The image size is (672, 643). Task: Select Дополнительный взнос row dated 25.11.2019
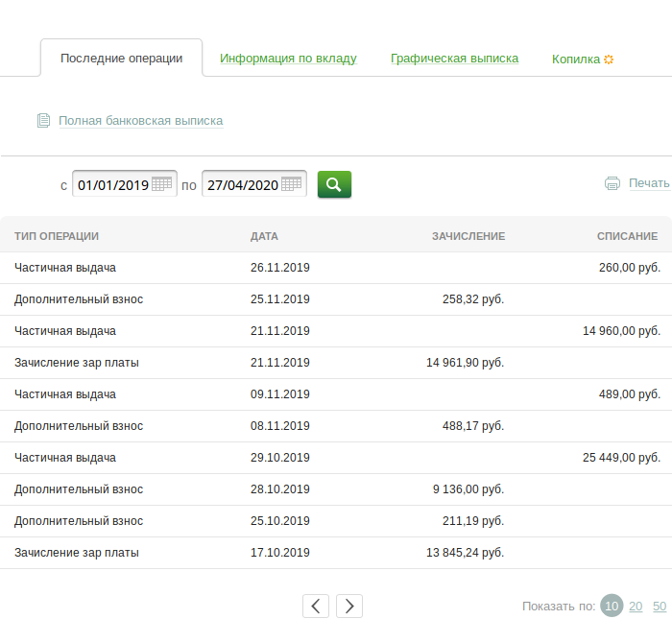(x=336, y=299)
